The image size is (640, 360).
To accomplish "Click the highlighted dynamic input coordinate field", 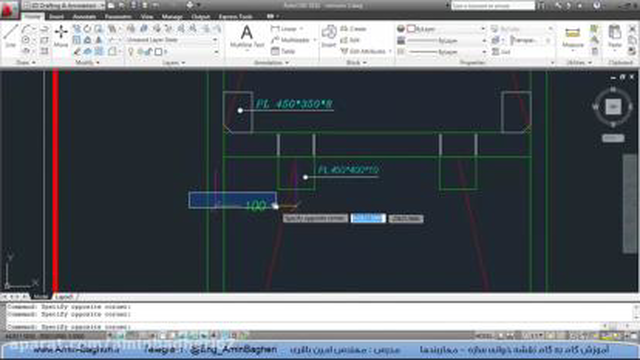I will pyautogui.click(x=368, y=218).
